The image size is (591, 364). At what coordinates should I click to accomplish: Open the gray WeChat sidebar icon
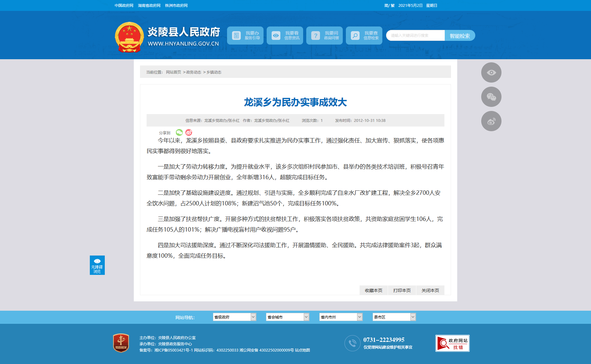pos(491,97)
